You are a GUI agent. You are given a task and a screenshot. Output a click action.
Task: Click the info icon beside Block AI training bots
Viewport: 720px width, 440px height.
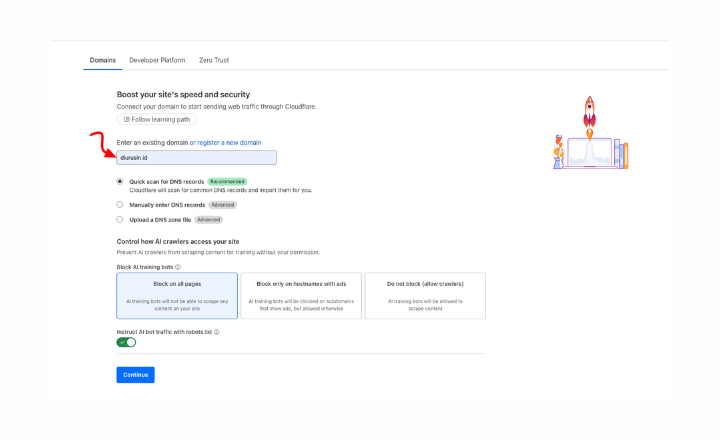pyautogui.click(x=178, y=267)
